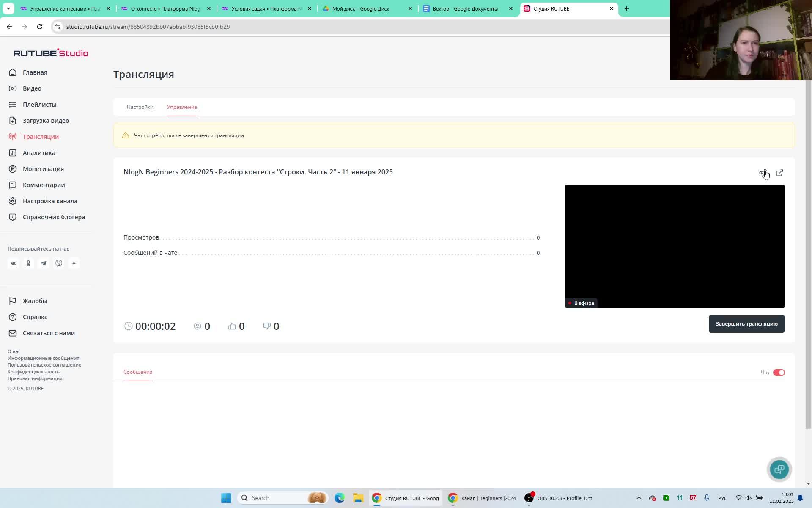Click the page vertical scrollbar
The width and height of the screenshot is (812, 508).
(808, 254)
